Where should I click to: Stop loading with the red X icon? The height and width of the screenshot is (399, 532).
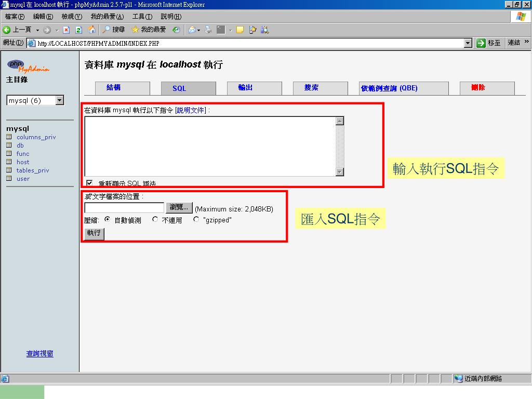point(66,30)
